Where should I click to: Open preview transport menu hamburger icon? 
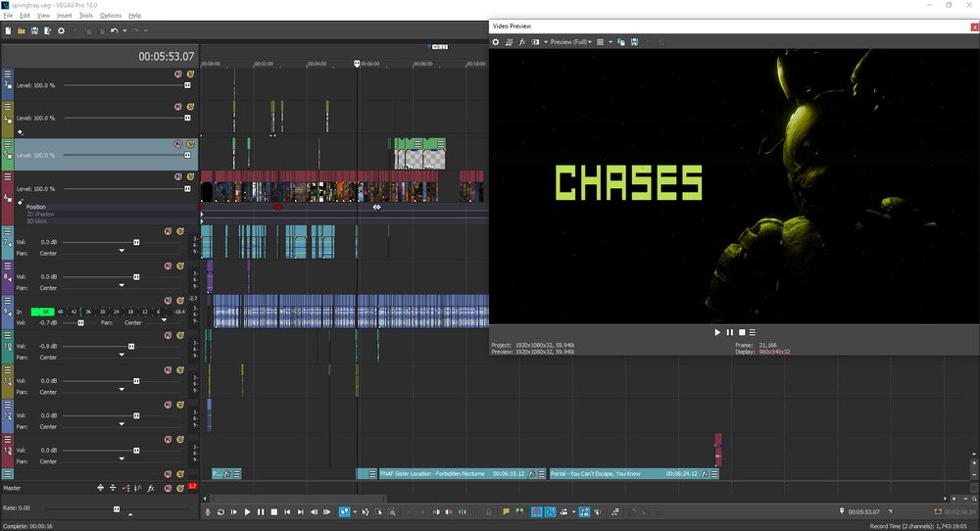[753, 332]
